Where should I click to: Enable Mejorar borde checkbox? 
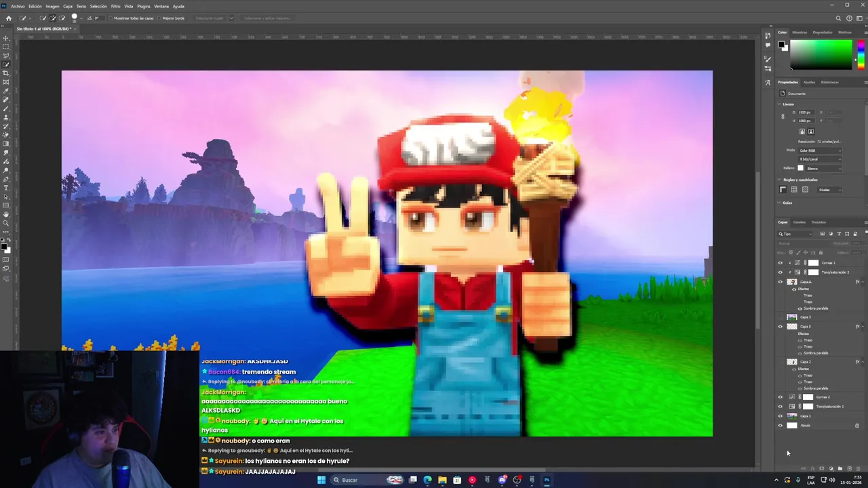159,18
